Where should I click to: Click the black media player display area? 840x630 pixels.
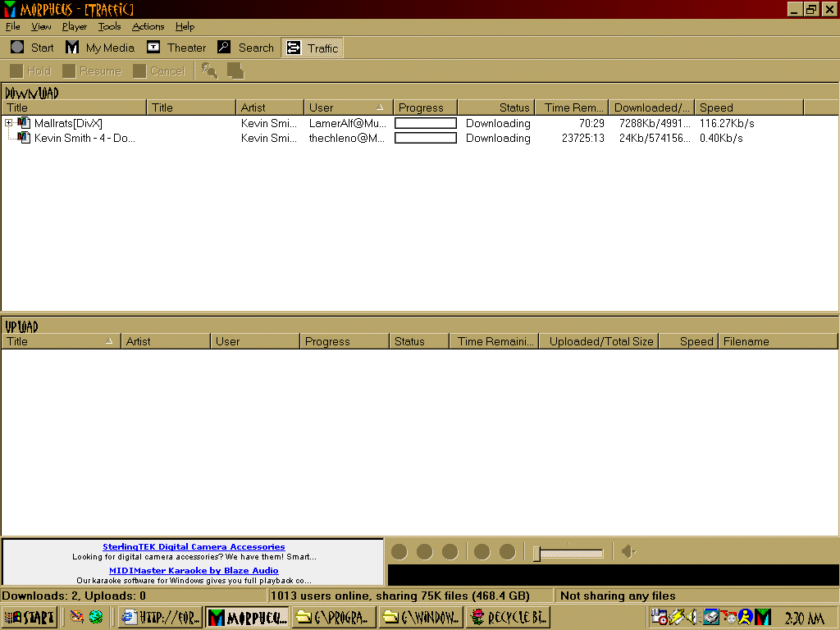click(x=613, y=575)
